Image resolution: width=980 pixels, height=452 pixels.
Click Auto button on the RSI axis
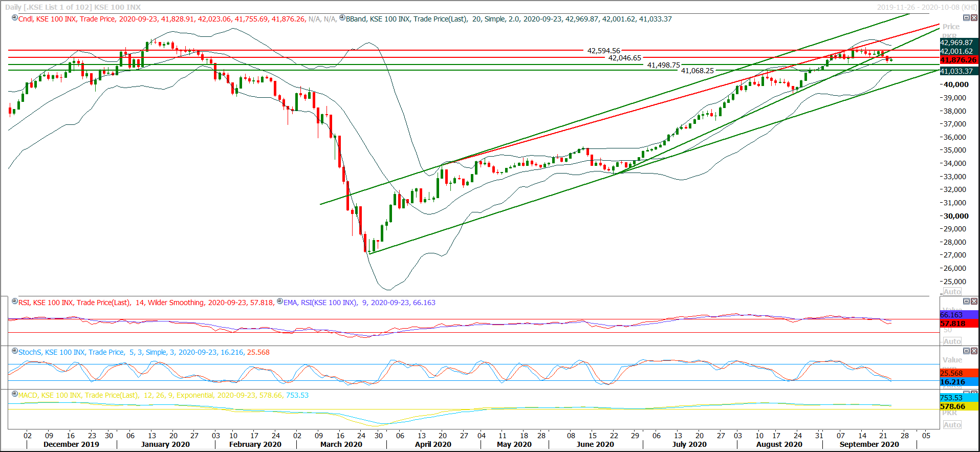(x=952, y=341)
